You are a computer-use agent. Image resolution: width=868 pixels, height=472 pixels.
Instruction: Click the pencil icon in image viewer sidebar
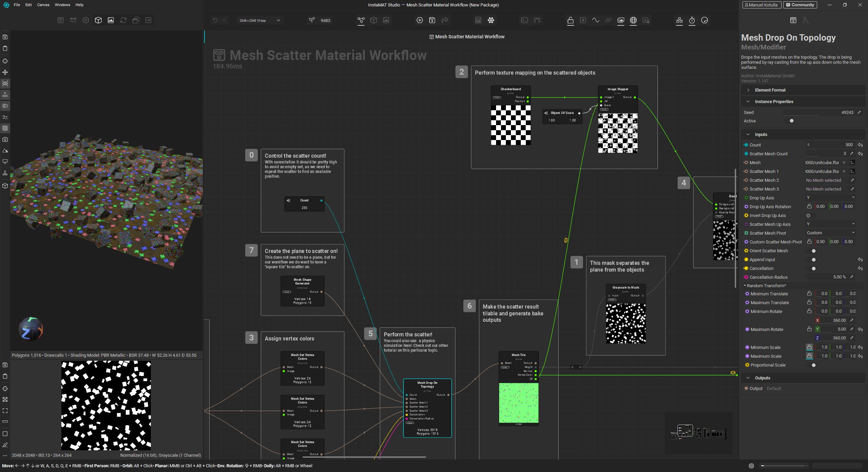point(5,445)
